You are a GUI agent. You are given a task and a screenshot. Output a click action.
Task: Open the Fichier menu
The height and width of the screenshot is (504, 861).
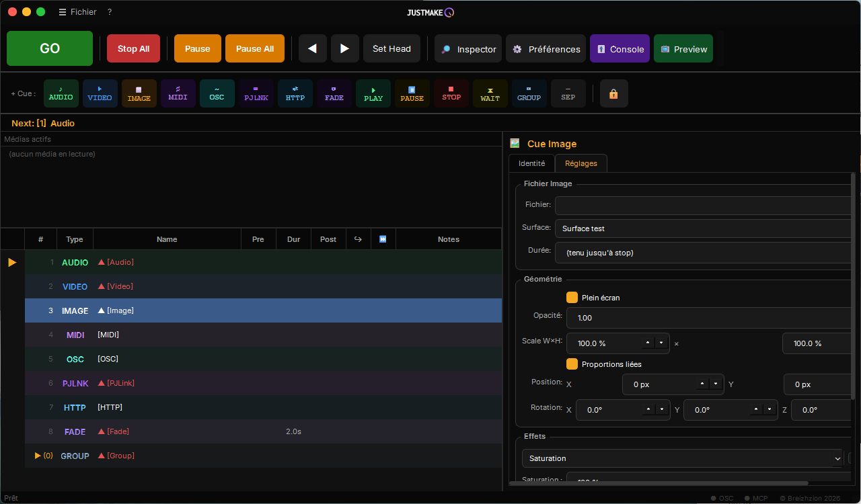pyautogui.click(x=78, y=12)
